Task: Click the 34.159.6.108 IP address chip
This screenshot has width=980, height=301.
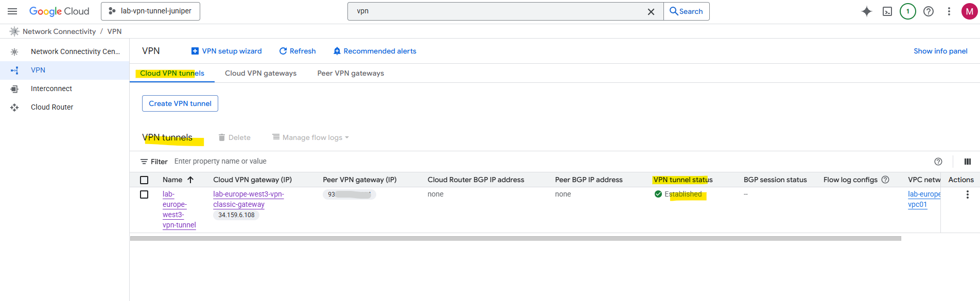Action: click(x=236, y=215)
